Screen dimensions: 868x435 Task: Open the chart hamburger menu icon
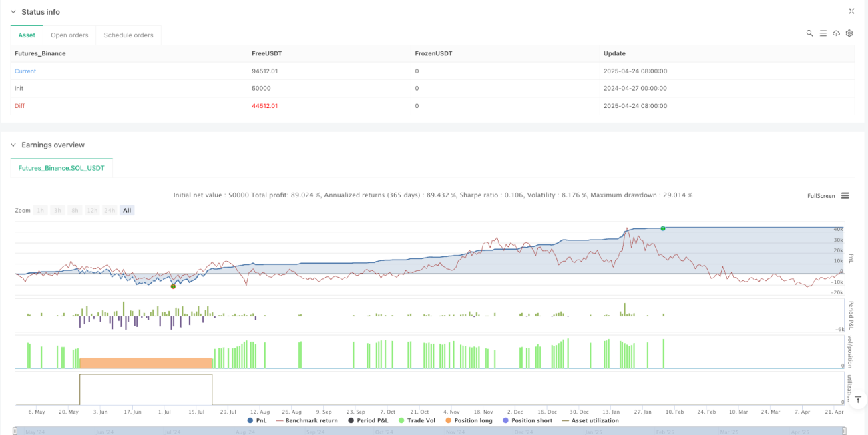[x=845, y=195]
